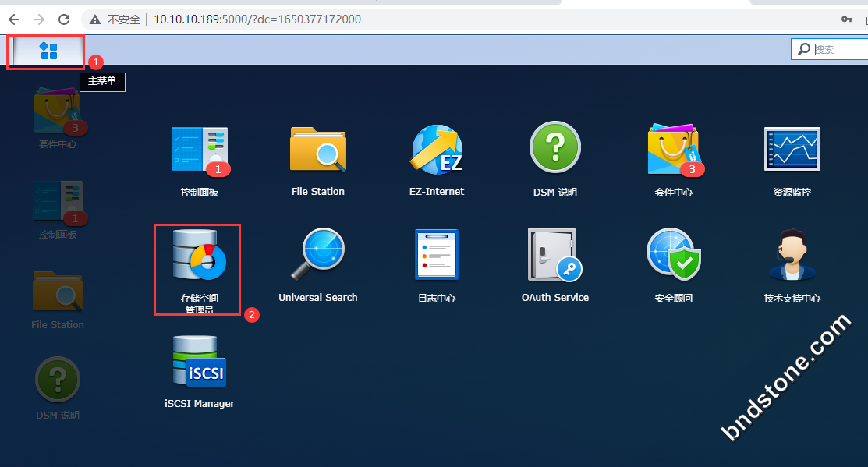
Task: Open Package Center in main menu
Action: pyautogui.click(x=675, y=150)
